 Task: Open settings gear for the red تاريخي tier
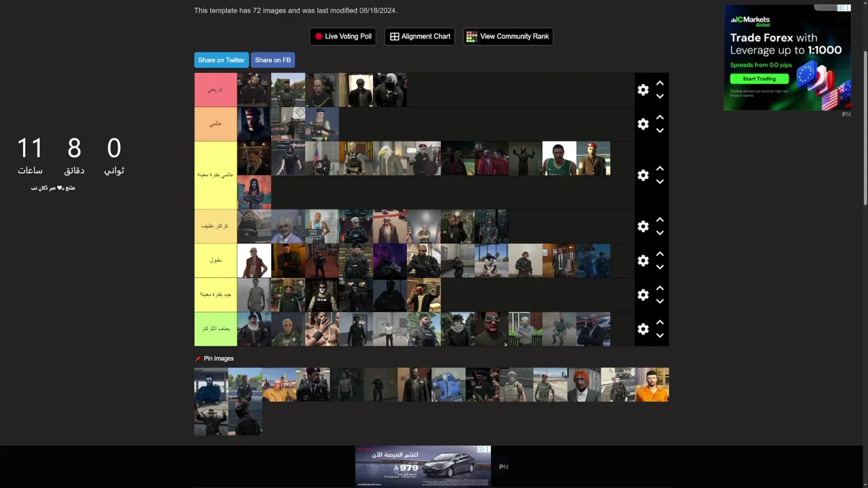(643, 89)
